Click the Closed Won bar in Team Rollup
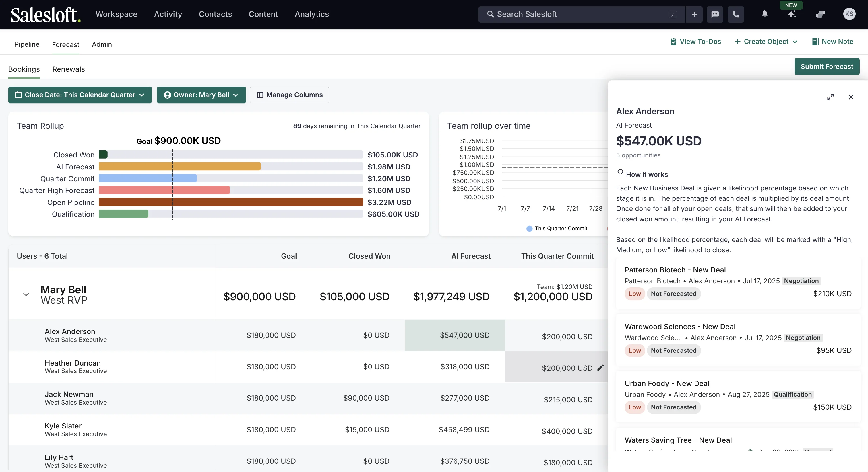This screenshot has width=868, height=472. 103,155
